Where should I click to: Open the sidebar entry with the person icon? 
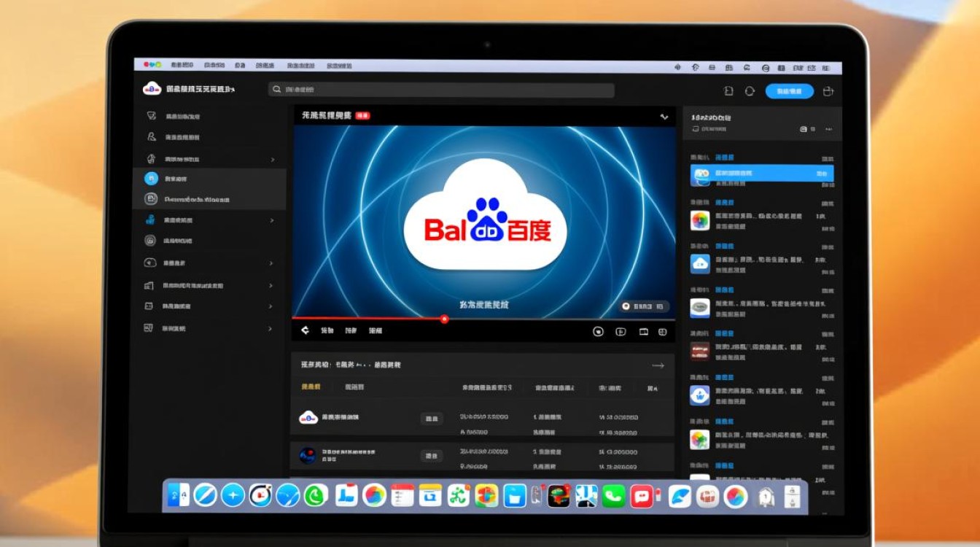tap(211, 137)
